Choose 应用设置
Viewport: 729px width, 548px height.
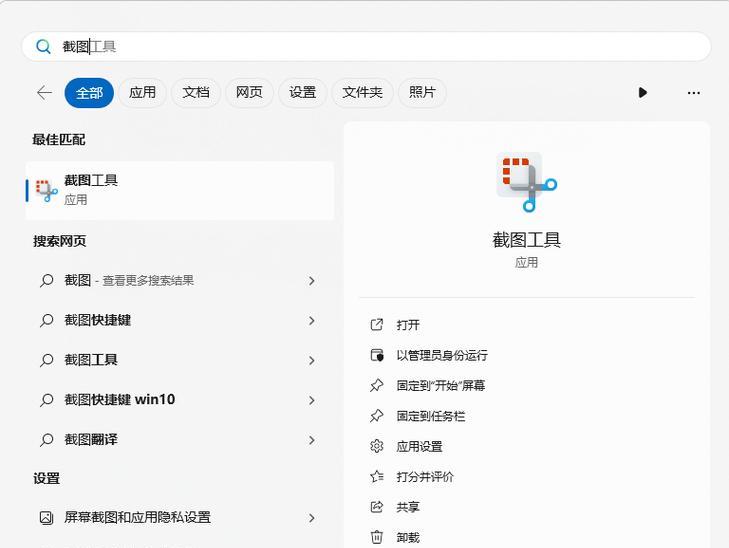(x=419, y=447)
